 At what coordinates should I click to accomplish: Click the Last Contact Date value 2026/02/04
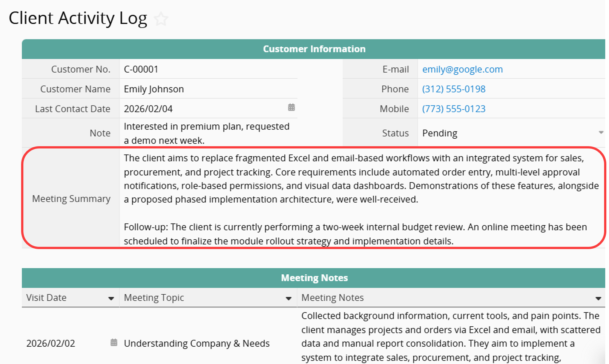pyautogui.click(x=148, y=109)
